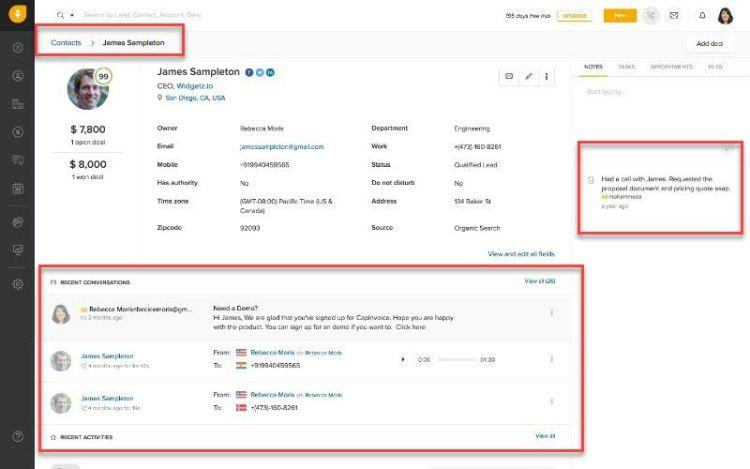Click James Sampleton's LinkedIn icon
Image resolution: width=750 pixels, height=469 pixels.
[270, 72]
